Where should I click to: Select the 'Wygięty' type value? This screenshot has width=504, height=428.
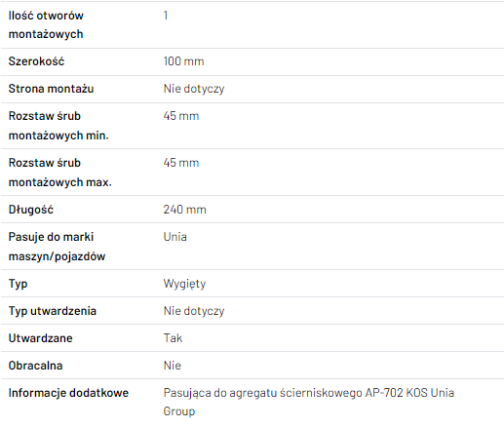(x=184, y=284)
